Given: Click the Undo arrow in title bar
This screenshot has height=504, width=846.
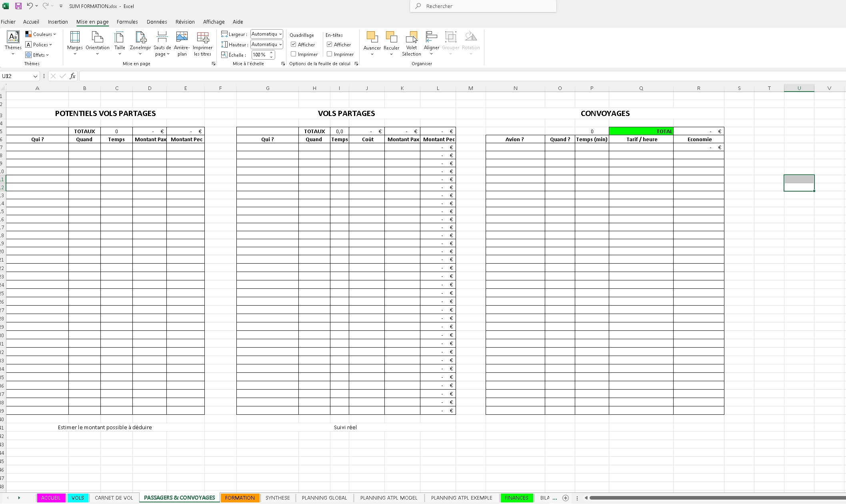Looking at the screenshot, I should pos(30,6).
